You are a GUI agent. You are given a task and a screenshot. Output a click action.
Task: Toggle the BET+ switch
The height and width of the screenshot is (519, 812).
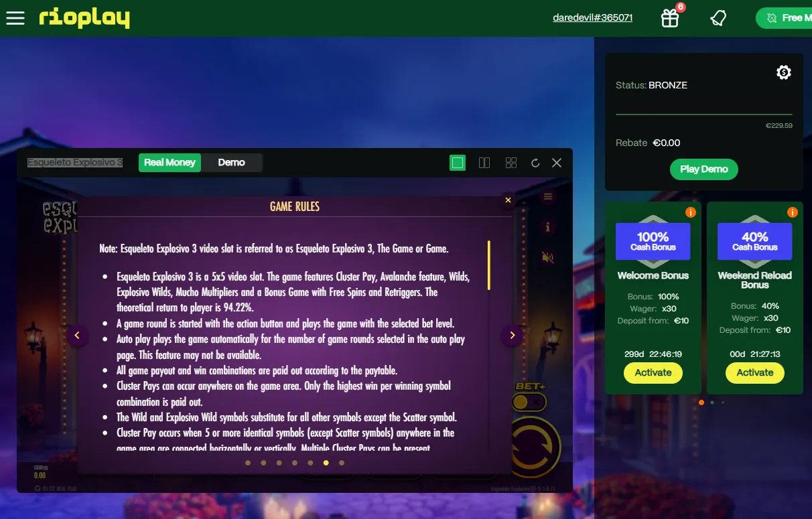529,402
